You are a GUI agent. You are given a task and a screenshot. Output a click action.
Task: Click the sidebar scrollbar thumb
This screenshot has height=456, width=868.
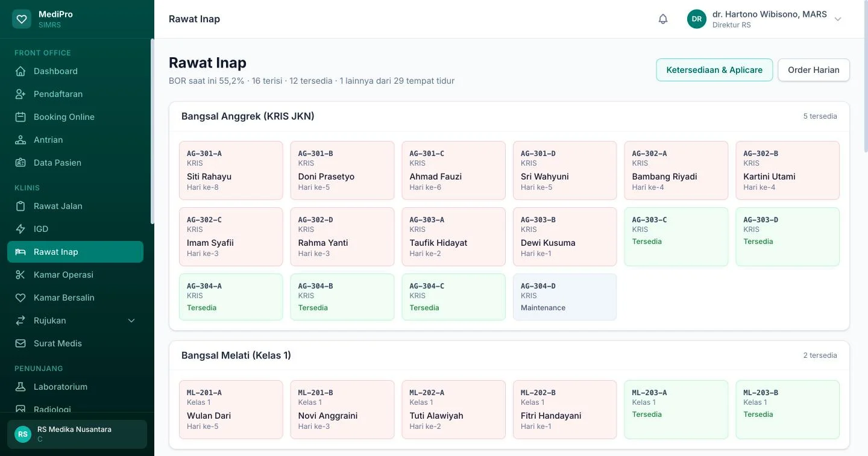153,131
